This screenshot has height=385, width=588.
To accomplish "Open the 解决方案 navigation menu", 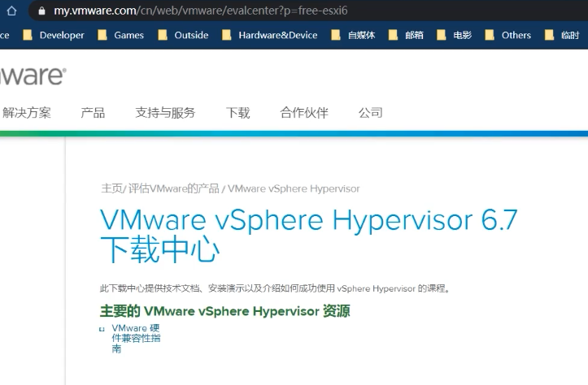I will 26,113.
